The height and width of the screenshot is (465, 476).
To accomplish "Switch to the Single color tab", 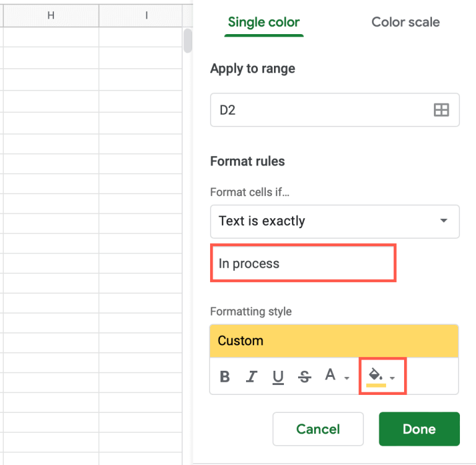I will (x=263, y=22).
